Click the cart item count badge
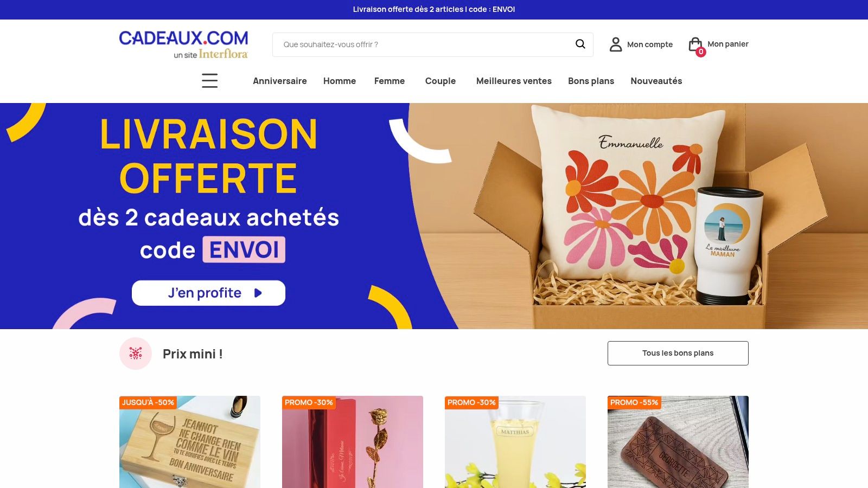Screen dimensions: 868x488 (x=701, y=52)
